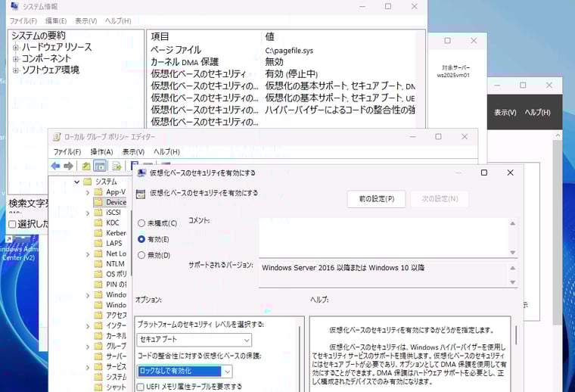Screen dimensions: 575x392
Task: Click the policy icon beside the setting heading
Action: click(x=141, y=194)
